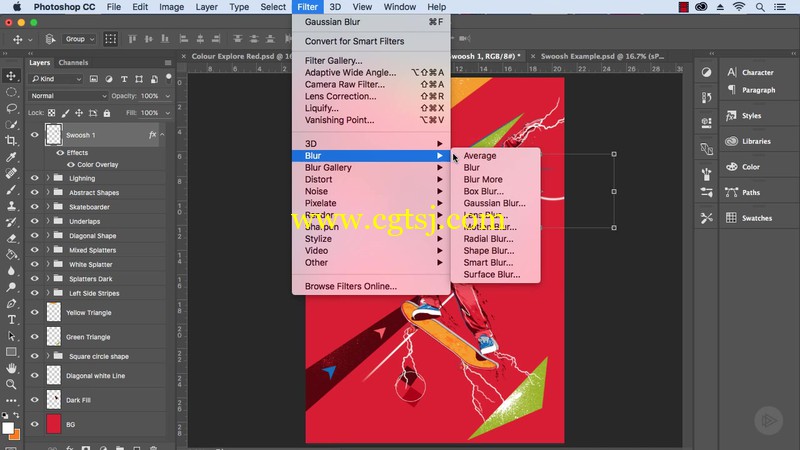Image resolution: width=800 pixels, height=450 pixels.
Task: Choose Gaussian Blur... from the Blur submenu
Action: pyautogui.click(x=495, y=203)
